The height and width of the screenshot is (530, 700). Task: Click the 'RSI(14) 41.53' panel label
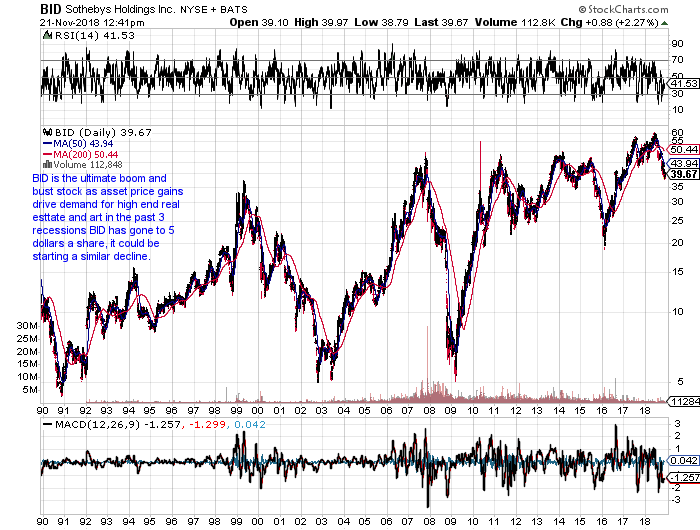click(x=94, y=35)
